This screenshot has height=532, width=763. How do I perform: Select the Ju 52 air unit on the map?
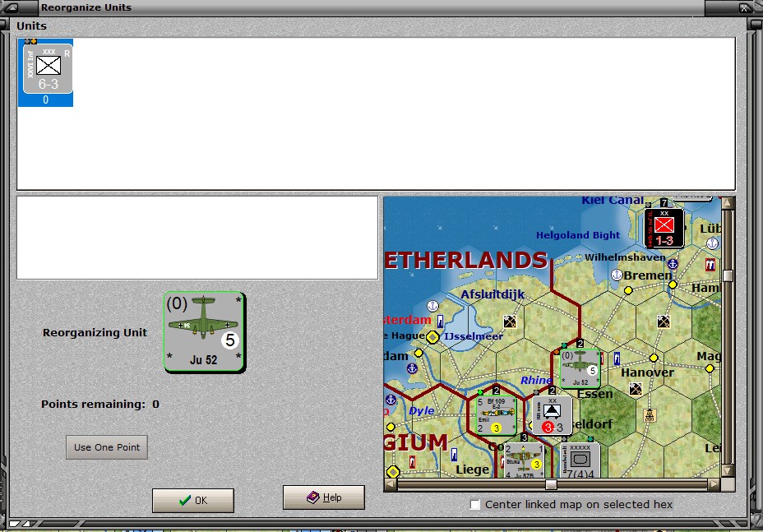pos(580,368)
